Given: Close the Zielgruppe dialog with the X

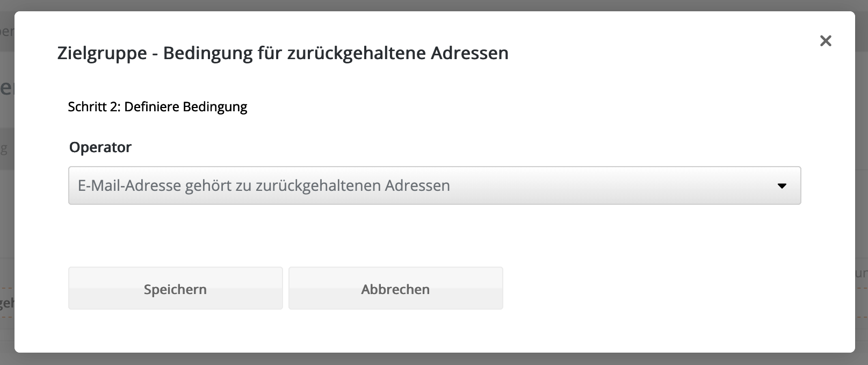Looking at the screenshot, I should (x=826, y=41).
